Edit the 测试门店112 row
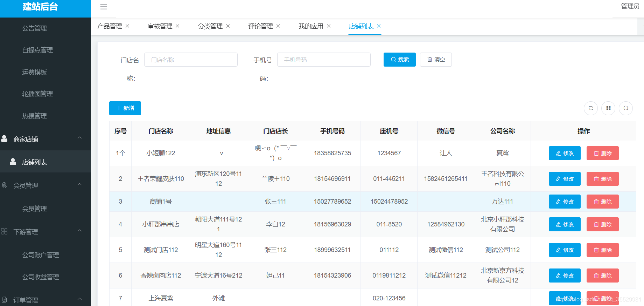 pyautogui.click(x=565, y=250)
